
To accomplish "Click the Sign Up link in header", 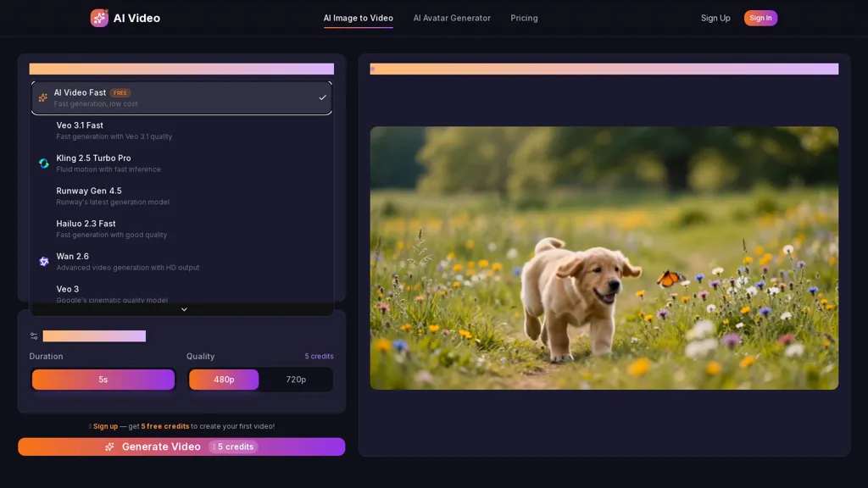I will tap(715, 19).
